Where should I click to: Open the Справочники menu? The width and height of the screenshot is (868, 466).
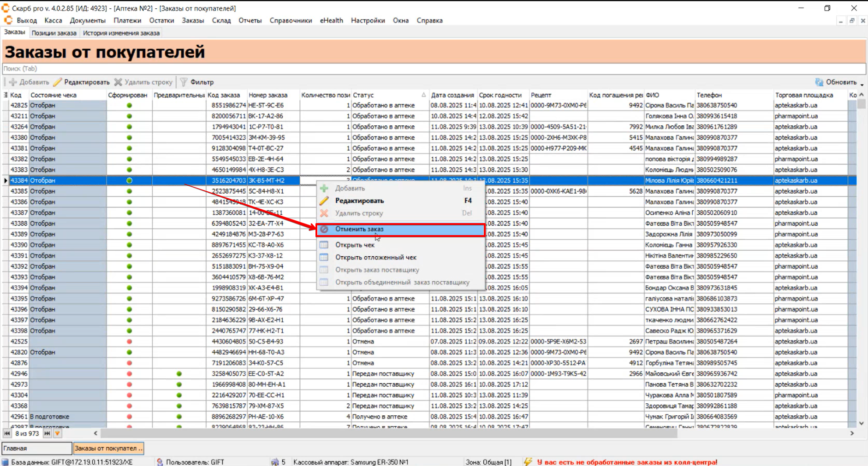291,20
